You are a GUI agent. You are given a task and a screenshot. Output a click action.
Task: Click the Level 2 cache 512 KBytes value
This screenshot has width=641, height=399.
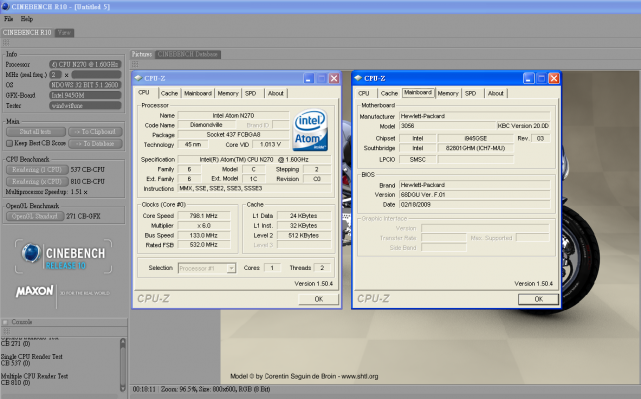click(304, 235)
